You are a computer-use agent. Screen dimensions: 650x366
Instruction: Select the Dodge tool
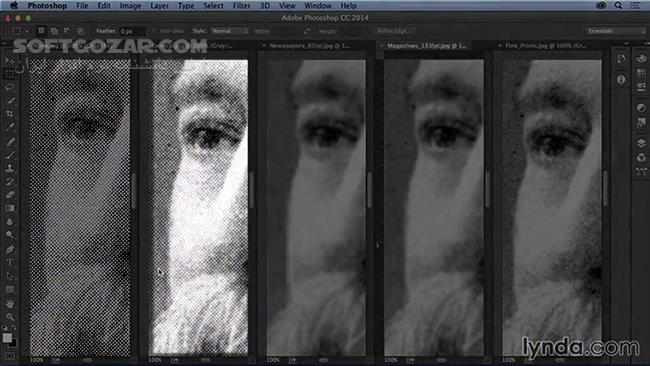tap(10, 235)
